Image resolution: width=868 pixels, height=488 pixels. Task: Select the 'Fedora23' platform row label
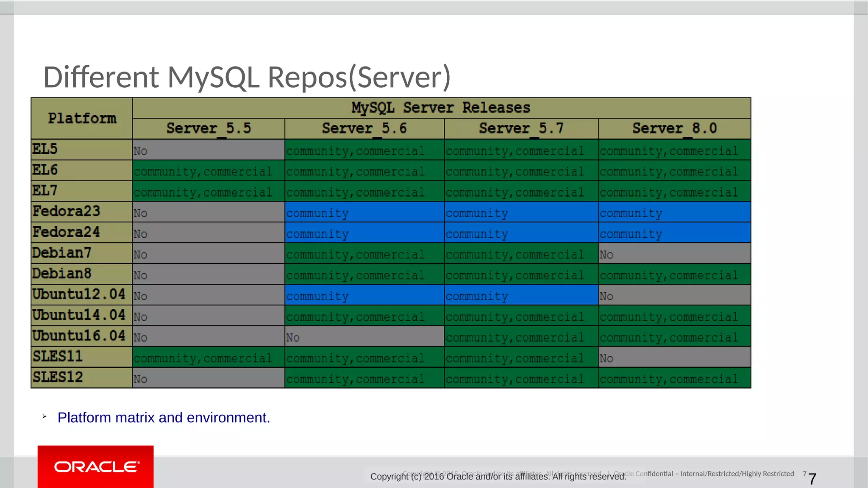pos(82,212)
